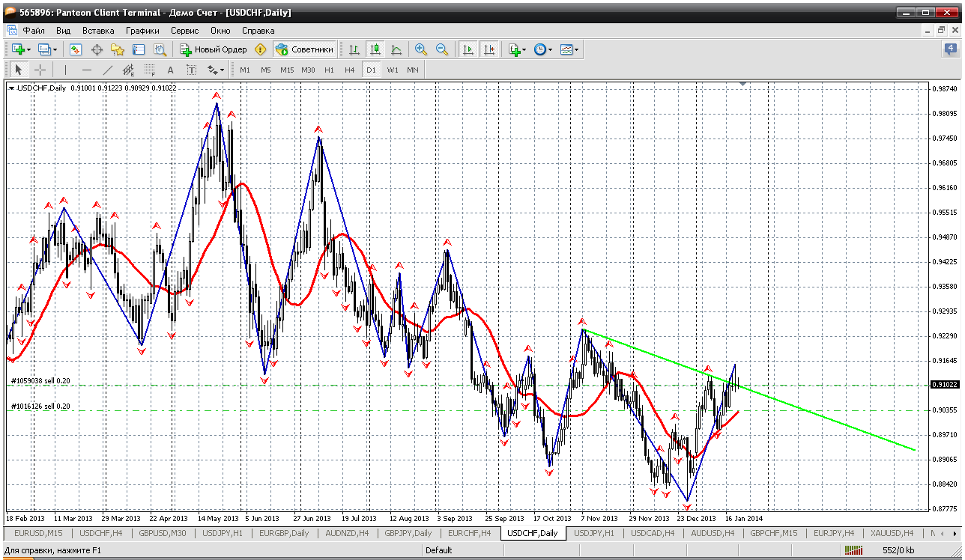965x560 pixels.
Task: Select the horizontal line drawing tool
Action: tap(86, 70)
